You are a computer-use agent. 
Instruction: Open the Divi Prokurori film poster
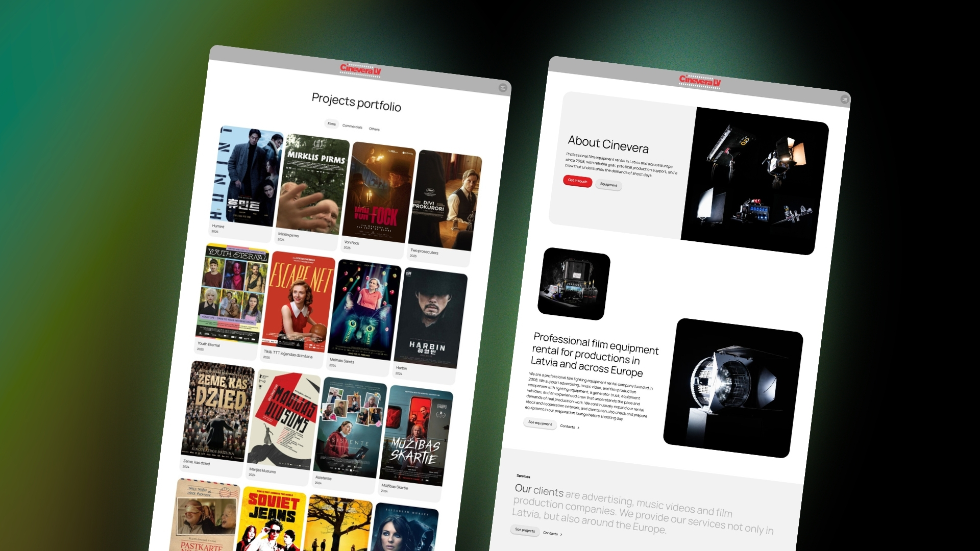click(445, 201)
